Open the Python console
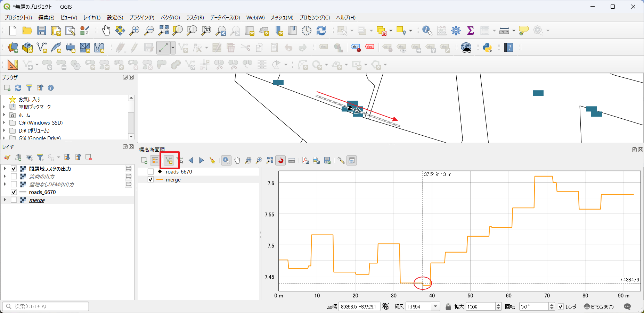644x313 pixels. point(488,48)
